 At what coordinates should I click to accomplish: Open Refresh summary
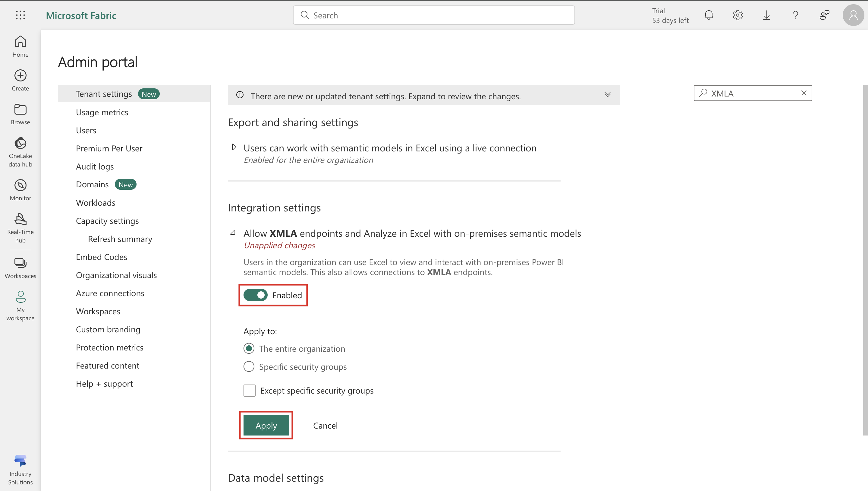(120, 239)
